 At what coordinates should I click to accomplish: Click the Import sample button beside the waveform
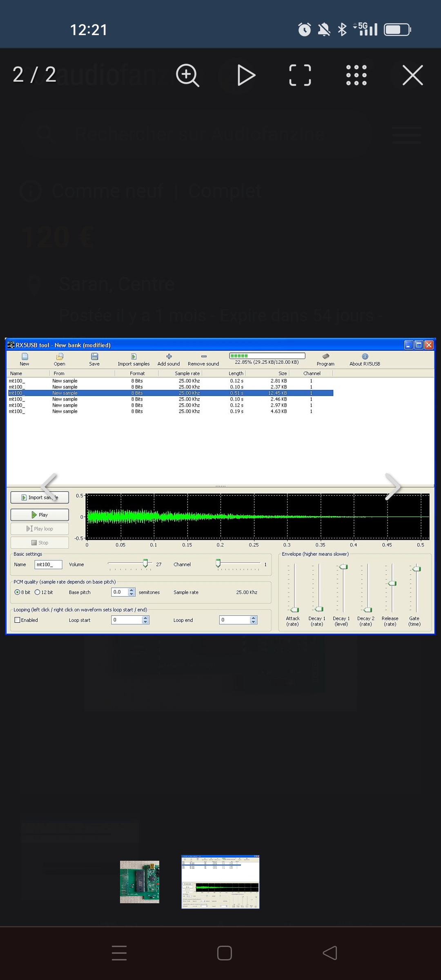(40, 497)
